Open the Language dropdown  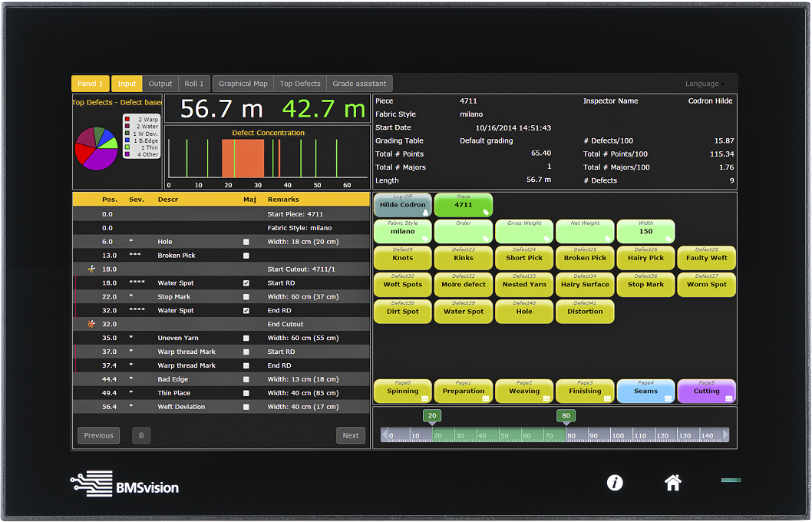tap(705, 84)
